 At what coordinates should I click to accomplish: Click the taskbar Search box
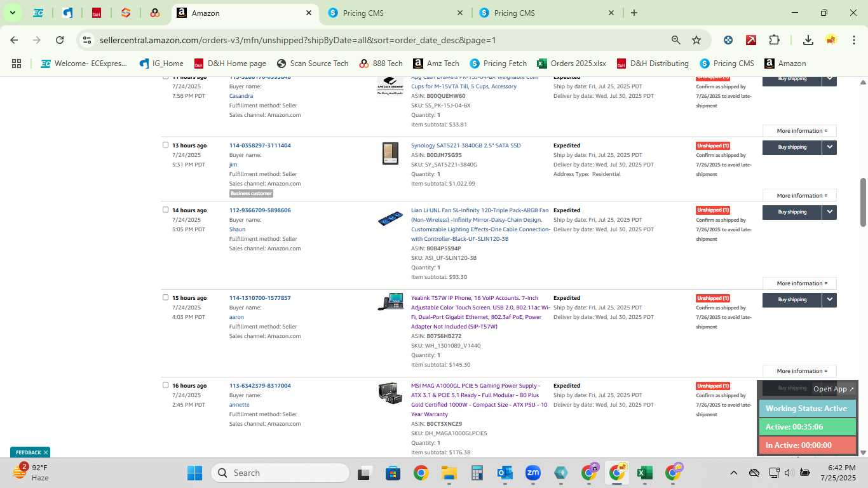click(x=280, y=473)
